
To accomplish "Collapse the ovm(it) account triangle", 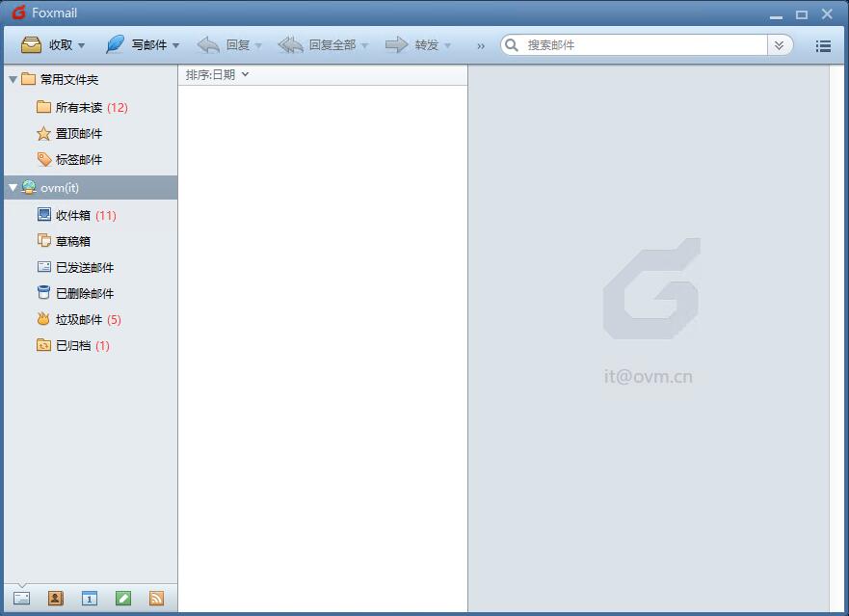I will (13, 187).
